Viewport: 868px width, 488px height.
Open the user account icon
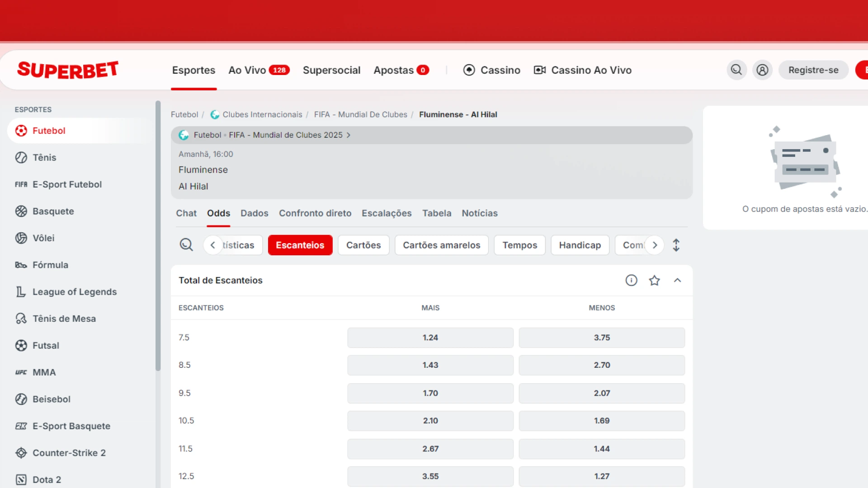762,70
